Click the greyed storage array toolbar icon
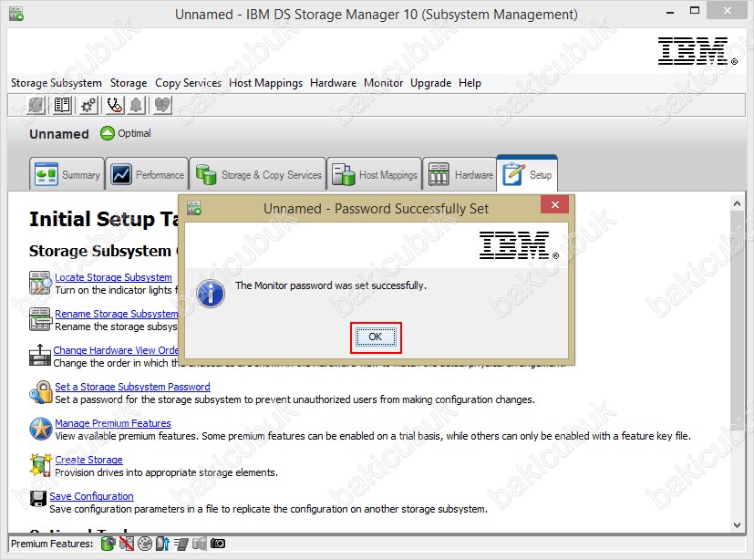The width and height of the screenshot is (754, 560). pos(36,106)
